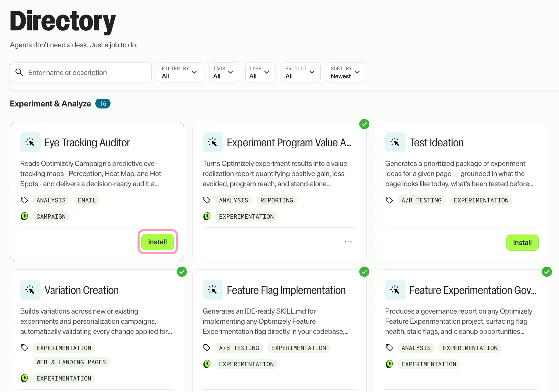Click the tag icon on Eye Tracking Auditor card
The height and width of the screenshot is (392, 559).
coord(24,200)
